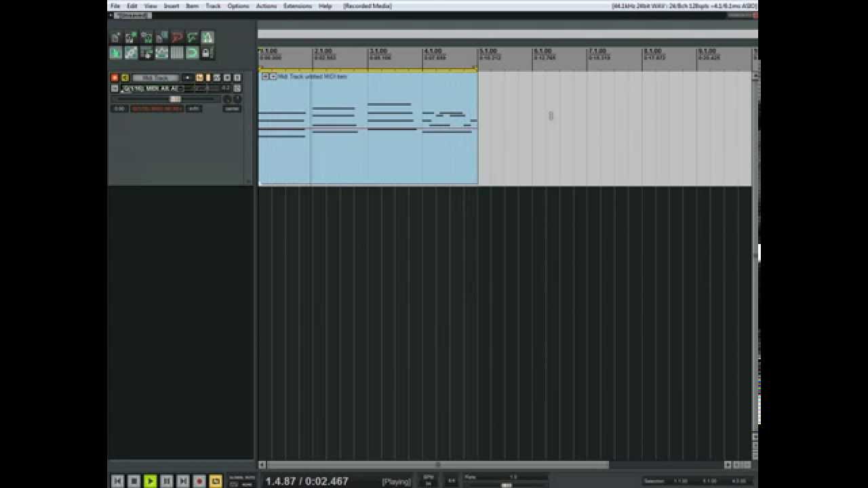Open the Insert menu
This screenshot has width=868, height=488.
click(172, 6)
